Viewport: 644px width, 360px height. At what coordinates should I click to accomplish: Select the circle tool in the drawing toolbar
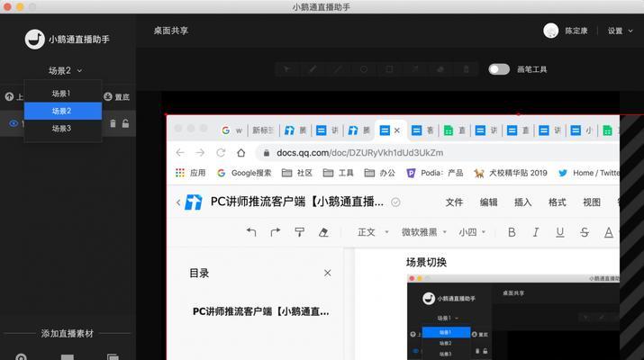click(364, 69)
